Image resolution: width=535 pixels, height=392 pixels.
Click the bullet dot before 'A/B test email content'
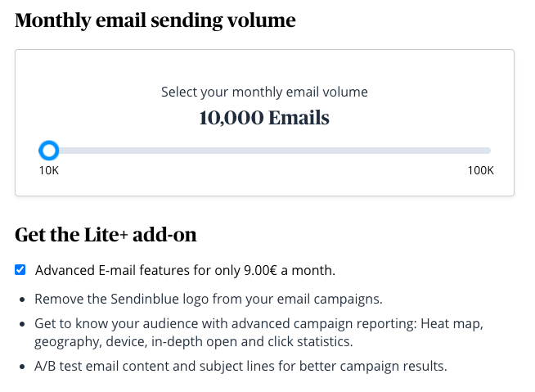[x=22, y=367]
